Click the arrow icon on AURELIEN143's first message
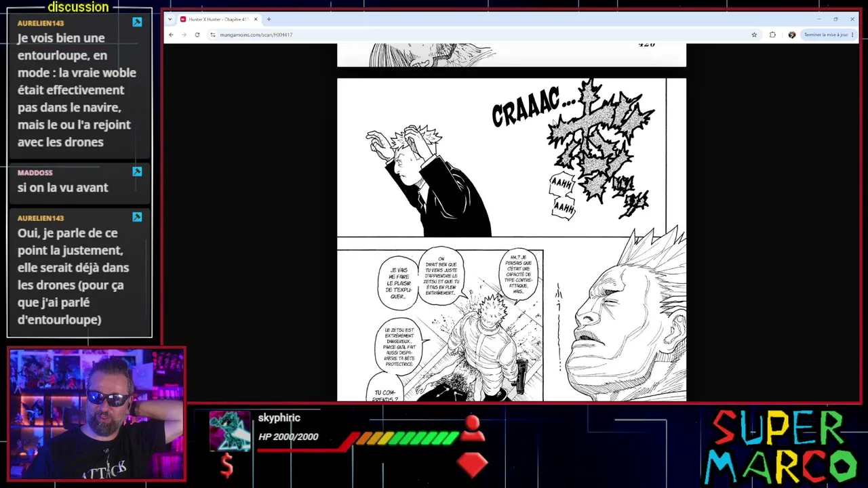 tap(137, 22)
